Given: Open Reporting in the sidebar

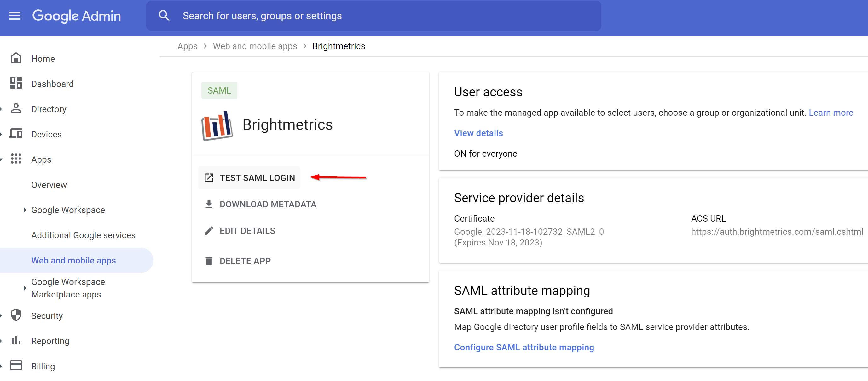Looking at the screenshot, I should (50, 341).
